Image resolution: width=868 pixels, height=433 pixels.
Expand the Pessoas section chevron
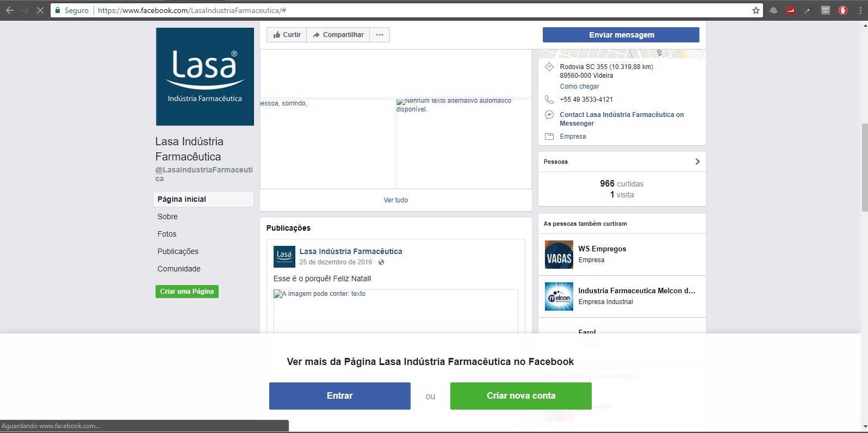tap(697, 162)
